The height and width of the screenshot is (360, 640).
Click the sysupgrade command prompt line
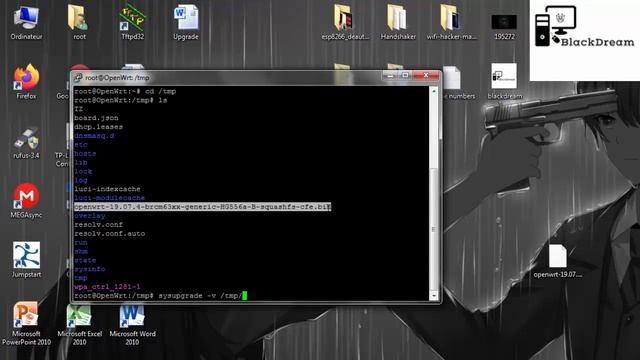coord(161,296)
